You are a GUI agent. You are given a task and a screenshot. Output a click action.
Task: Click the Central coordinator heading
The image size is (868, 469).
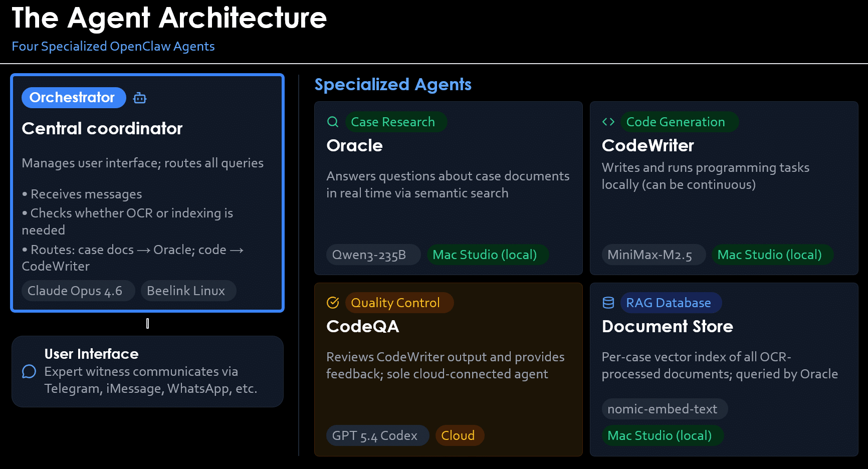coord(102,128)
